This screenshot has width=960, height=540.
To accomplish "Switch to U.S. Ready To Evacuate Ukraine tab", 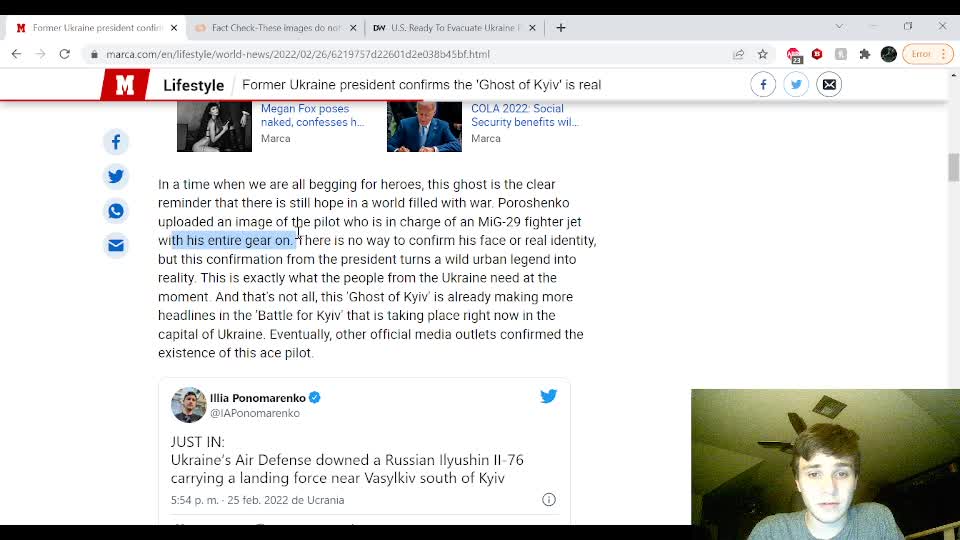I will click(x=454, y=28).
